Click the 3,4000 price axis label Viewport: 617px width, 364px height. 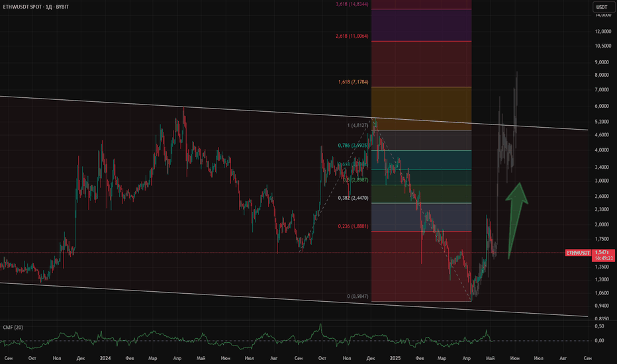click(602, 167)
